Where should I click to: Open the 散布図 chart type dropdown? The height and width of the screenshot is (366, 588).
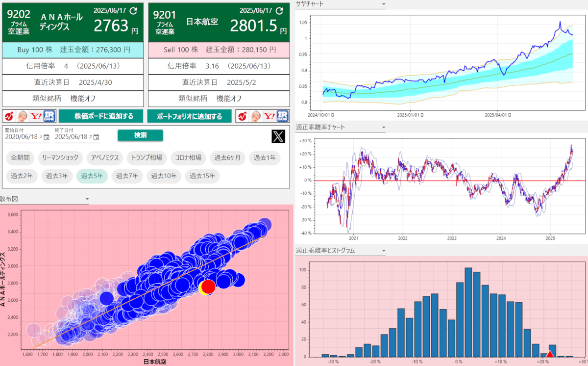pos(45,199)
